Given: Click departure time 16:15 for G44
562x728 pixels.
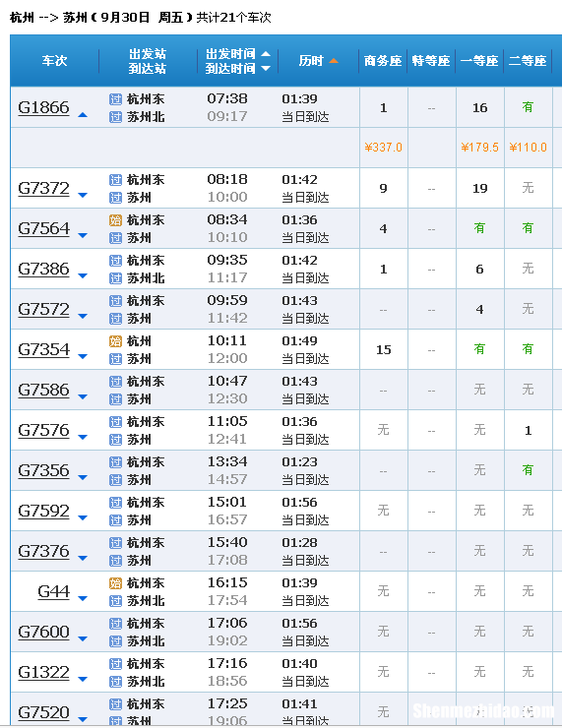Looking at the screenshot, I should 227,583.
